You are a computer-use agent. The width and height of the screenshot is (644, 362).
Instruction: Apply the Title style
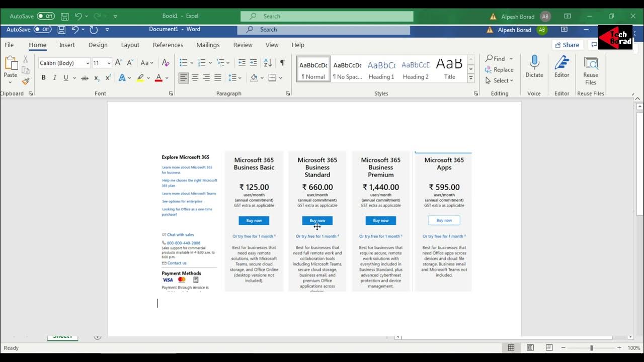(449, 69)
